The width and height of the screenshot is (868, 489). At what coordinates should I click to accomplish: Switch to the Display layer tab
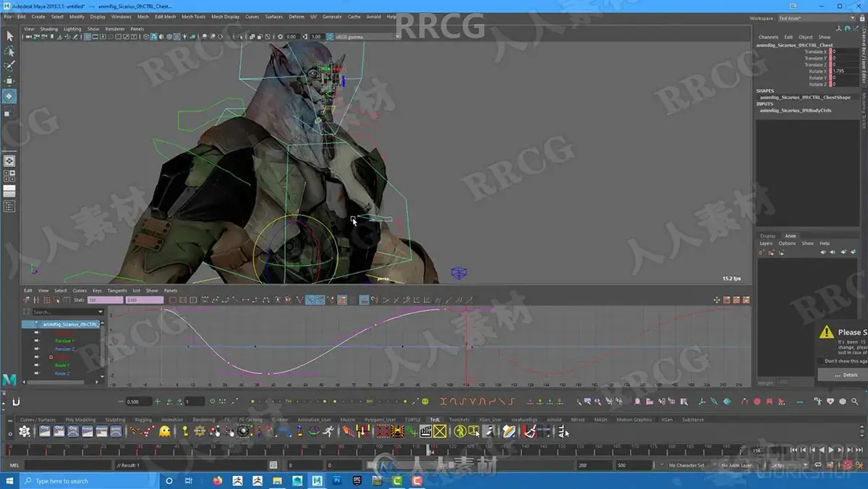(767, 236)
